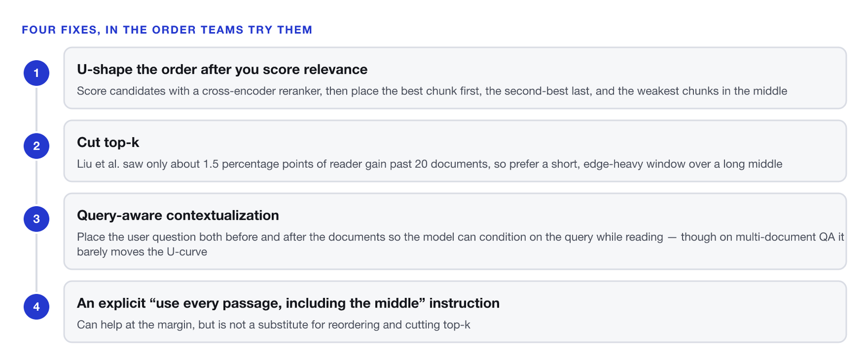This screenshot has width=868, height=364.
Task: Click the 'use every passage' instruction title
Action: (288, 303)
